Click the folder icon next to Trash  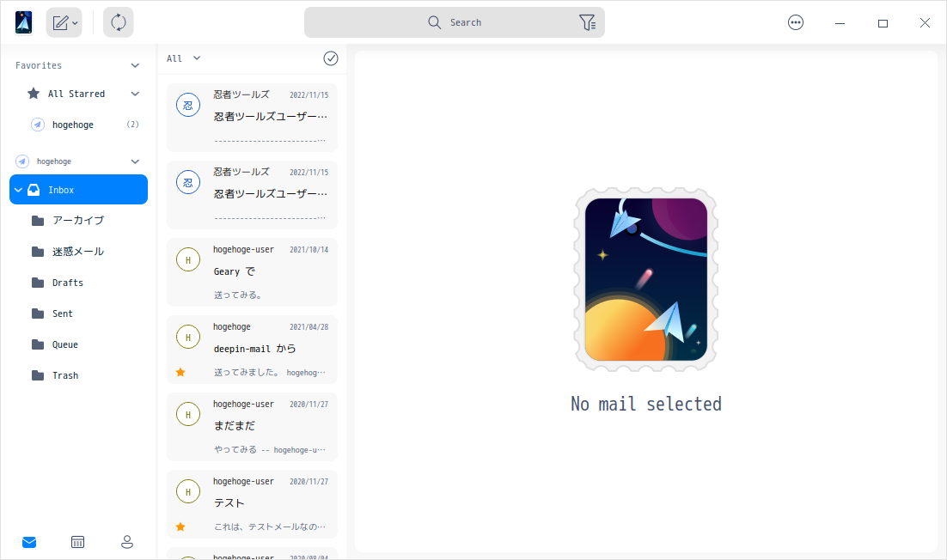point(38,375)
